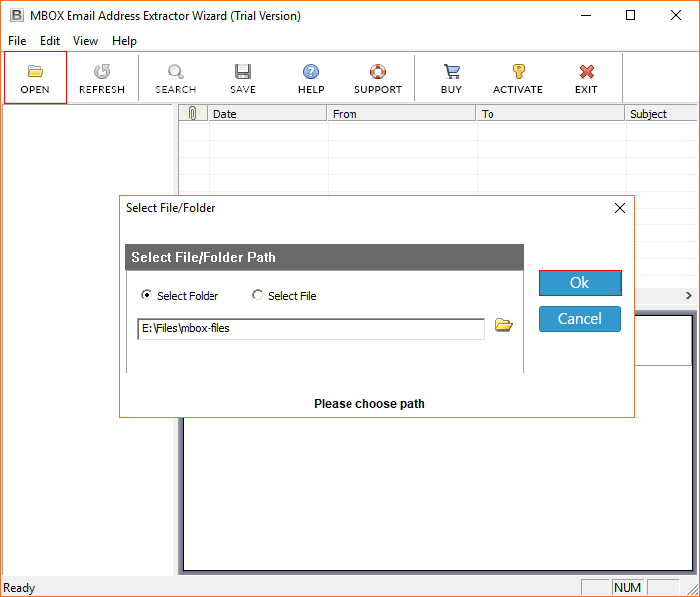
Task: Click the Ready status bar text
Action: 19,588
